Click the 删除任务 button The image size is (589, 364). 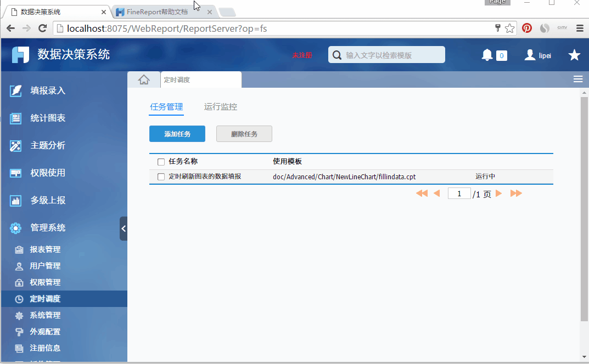pyautogui.click(x=244, y=134)
